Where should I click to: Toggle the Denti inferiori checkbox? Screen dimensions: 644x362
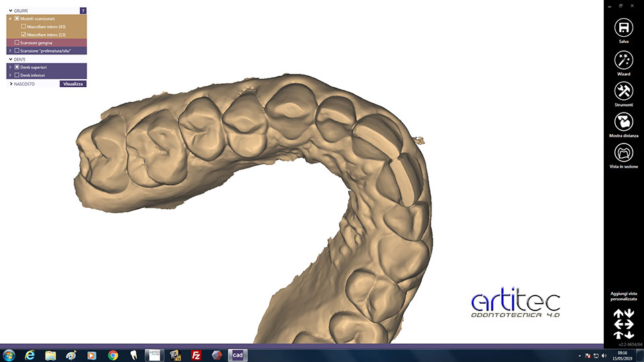(x=17, y=75)
